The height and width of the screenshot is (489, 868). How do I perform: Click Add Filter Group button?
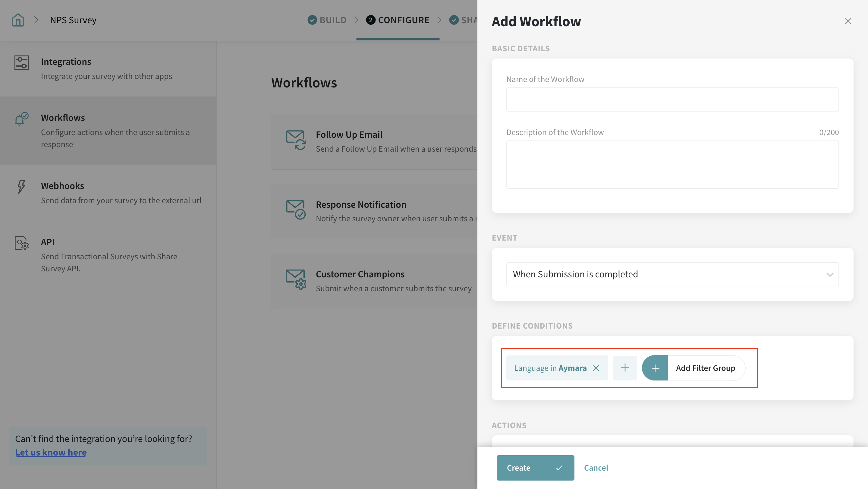pyautogui.click(x=693, y=368)
